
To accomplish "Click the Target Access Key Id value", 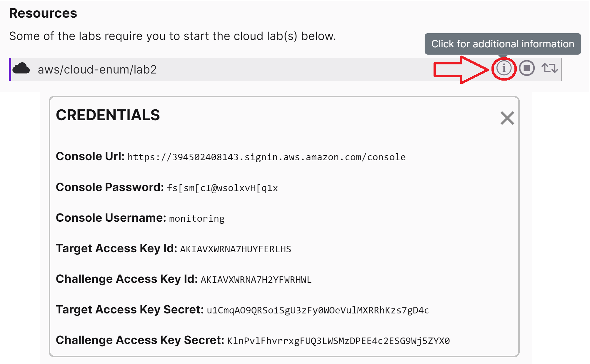I will [x=235, y=249].
